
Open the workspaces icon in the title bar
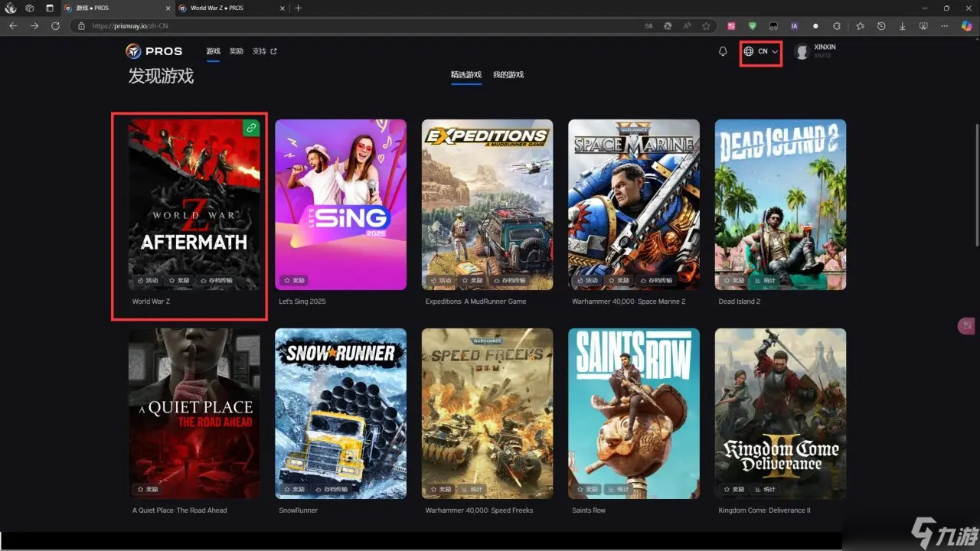click(x=29, y=8)
